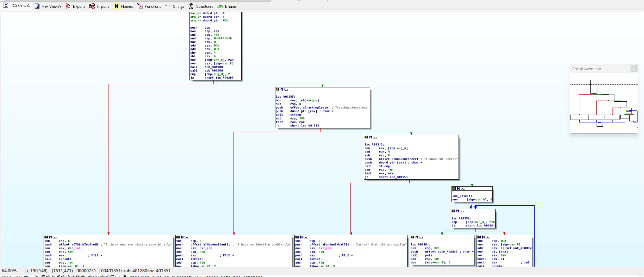Click the node color icon on loc_401358 block
The height and width of the screenshot is (277, 644).
click(x=453, y=211)
